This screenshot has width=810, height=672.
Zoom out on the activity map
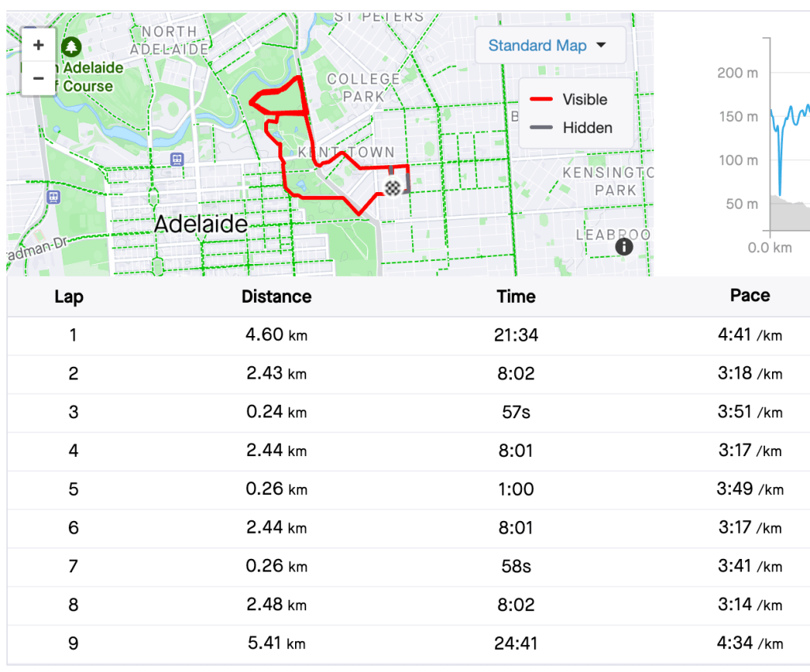38,78
